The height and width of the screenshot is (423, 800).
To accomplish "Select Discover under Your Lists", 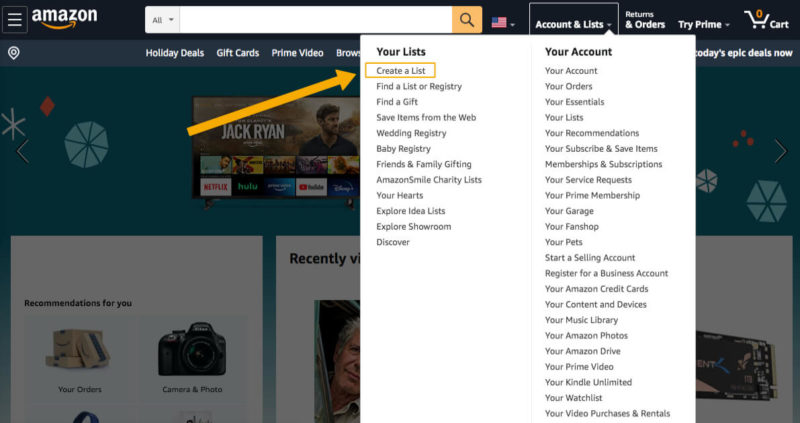I will coord(393,242).
